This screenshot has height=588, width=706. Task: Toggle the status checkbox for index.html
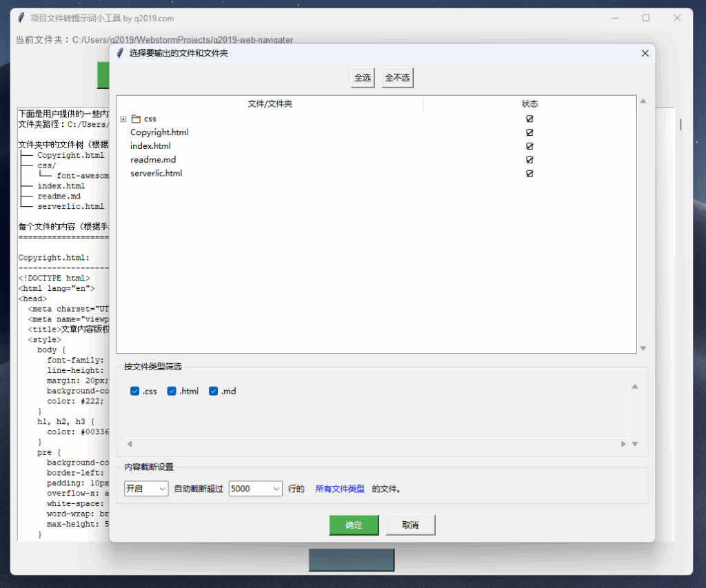pyautogui.click(x=529, y=146)
